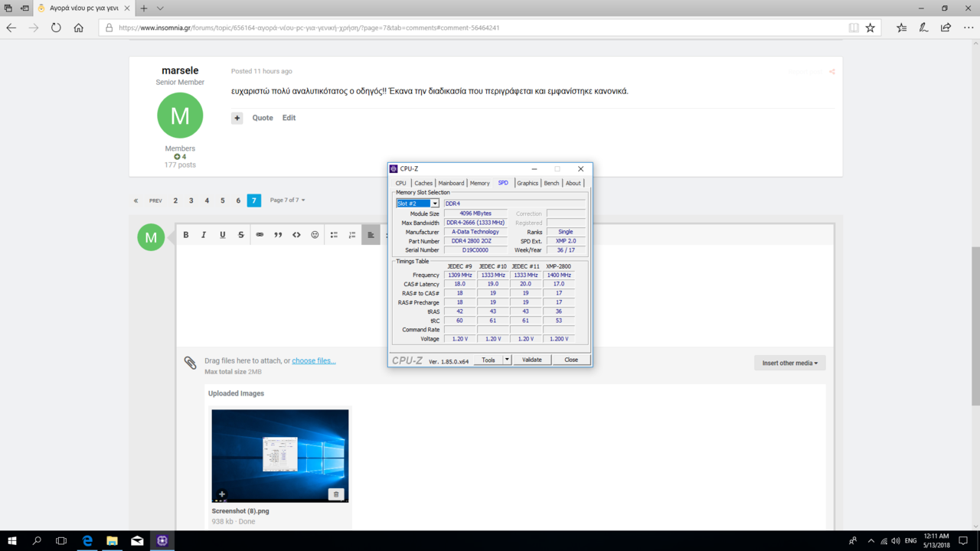980x551 pixels.
Task: Open the emoji picker in the editor
Action: pos(315,235)
